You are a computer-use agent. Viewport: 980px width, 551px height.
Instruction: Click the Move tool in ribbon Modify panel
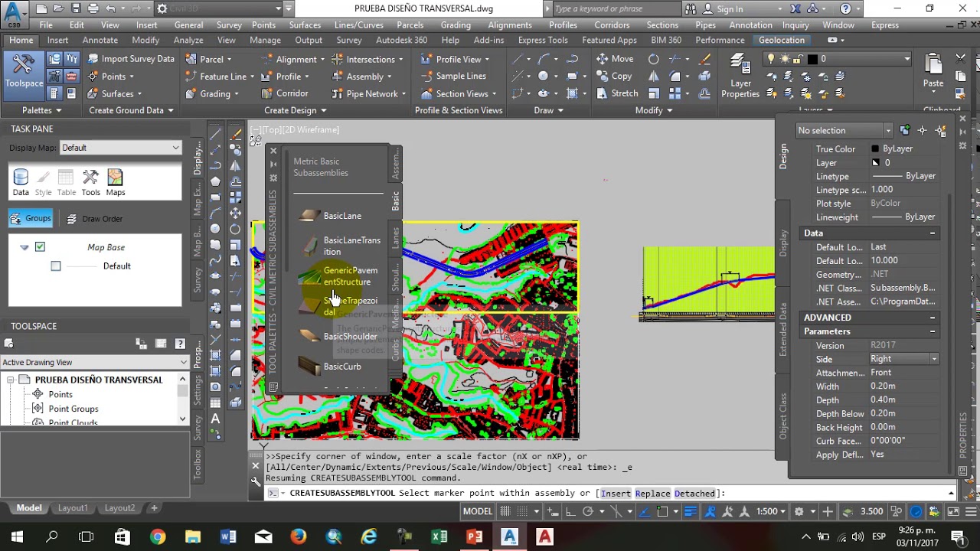click(x=615, y=59)
